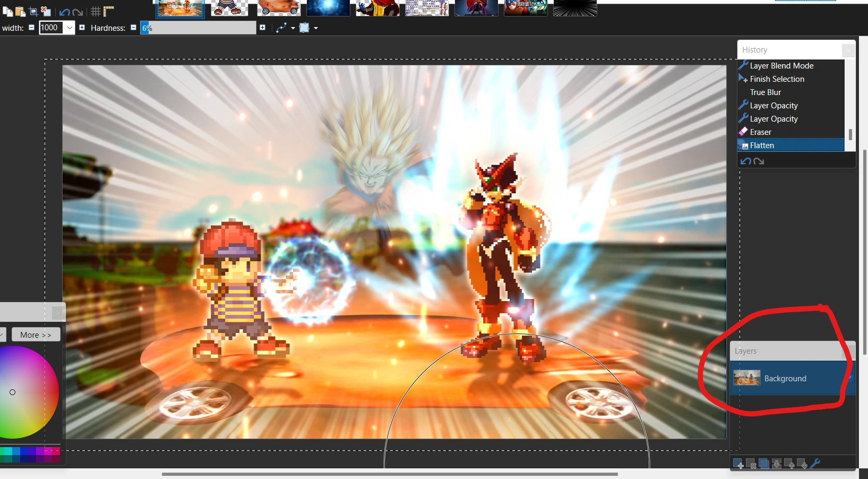Viewport: 868px width, 479px height.
Task: Click the History panel scrollbar thumb
Action: pos(850,134)
